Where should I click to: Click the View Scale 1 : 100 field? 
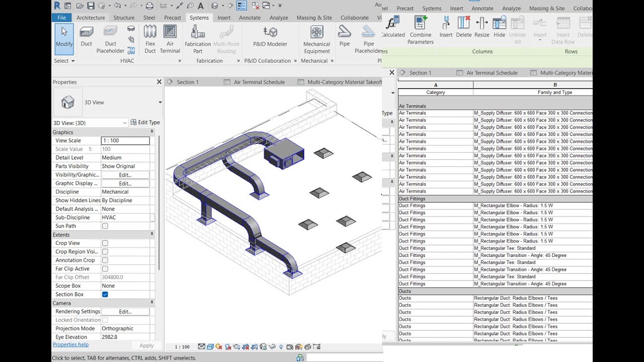[125, 141]
